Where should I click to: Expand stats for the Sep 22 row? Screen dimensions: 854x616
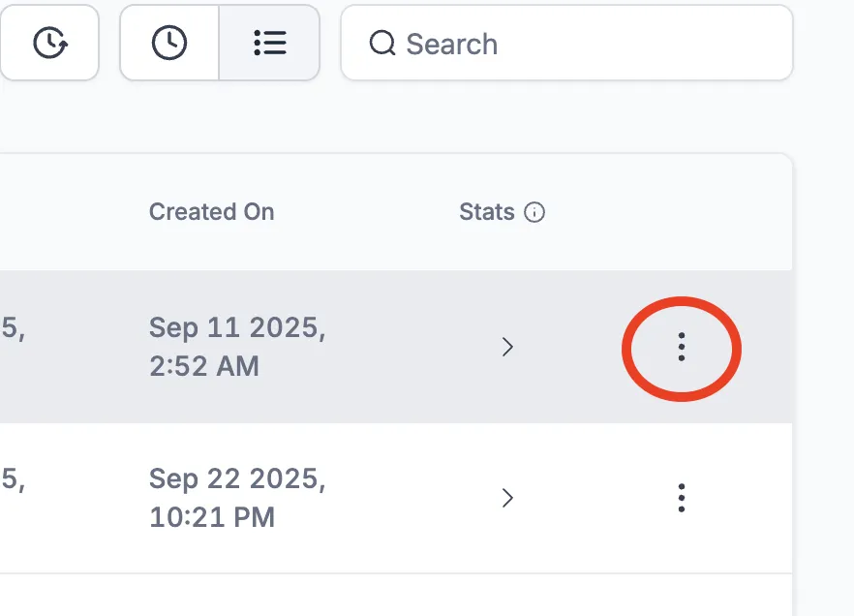coord(506,498)
